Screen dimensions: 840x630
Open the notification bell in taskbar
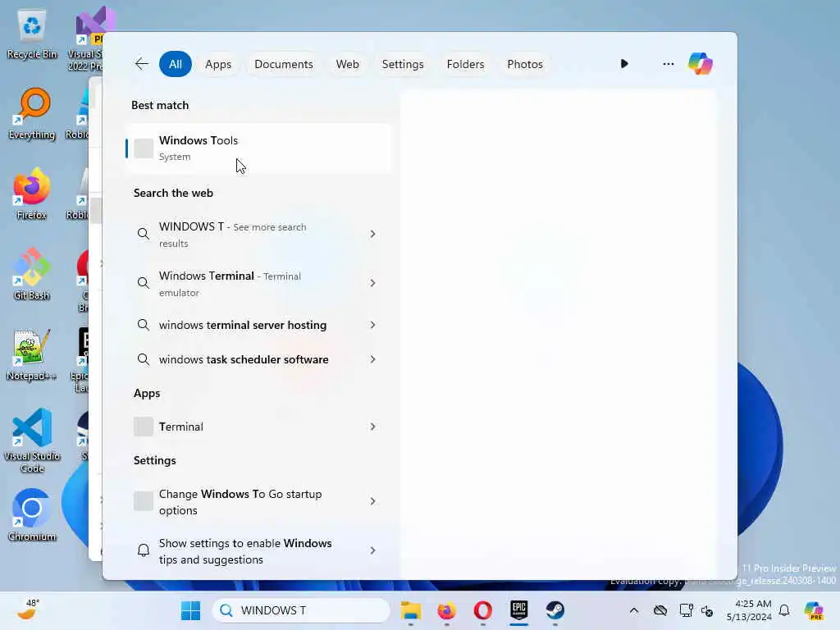pyautogui.click(x=784, y=610)
